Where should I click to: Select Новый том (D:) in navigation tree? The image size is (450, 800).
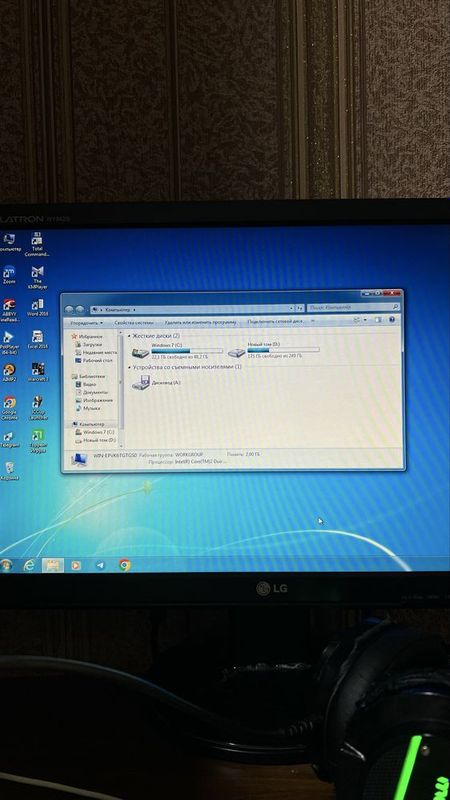click(x=96, y=440)
